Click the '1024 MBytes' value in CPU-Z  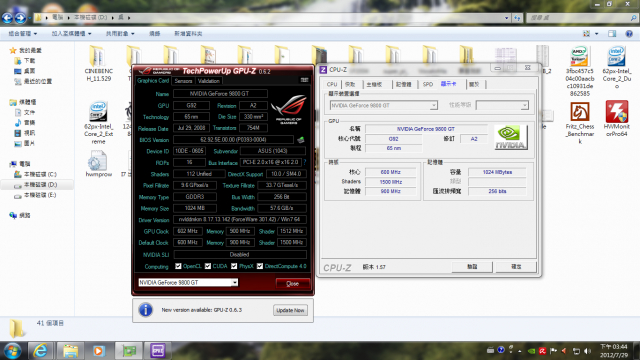[497, 172]
